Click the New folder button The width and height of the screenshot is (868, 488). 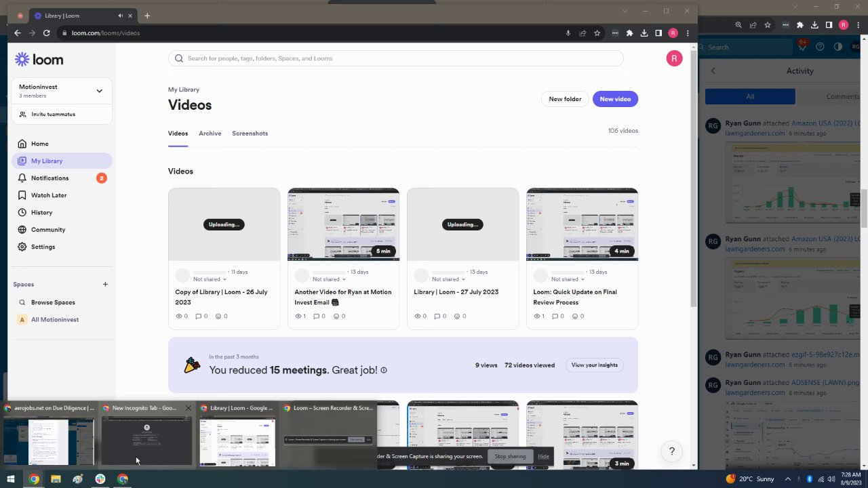565,99
